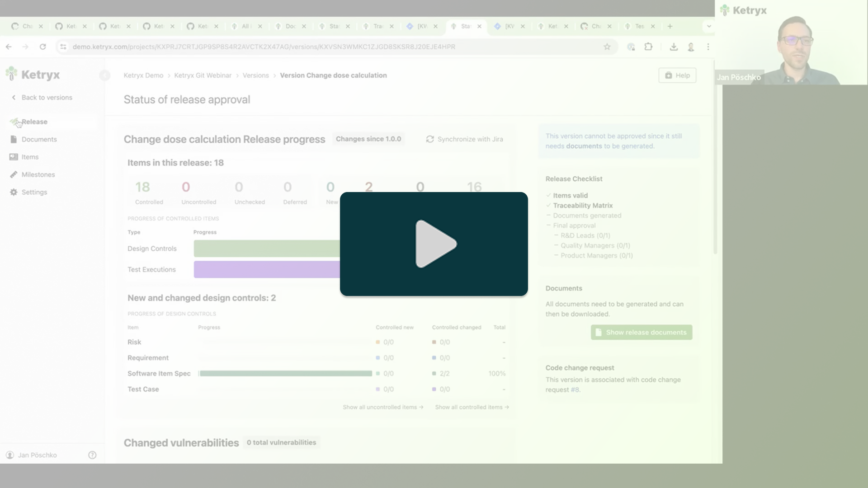Image resolution: width=868 pixels, height=488 pixels.
Task: Open the help question mark icon at sidebar bottom
Action: [92, 455]
